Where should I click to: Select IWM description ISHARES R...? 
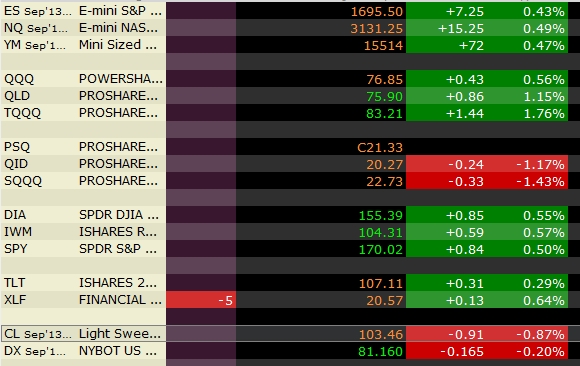118,232
